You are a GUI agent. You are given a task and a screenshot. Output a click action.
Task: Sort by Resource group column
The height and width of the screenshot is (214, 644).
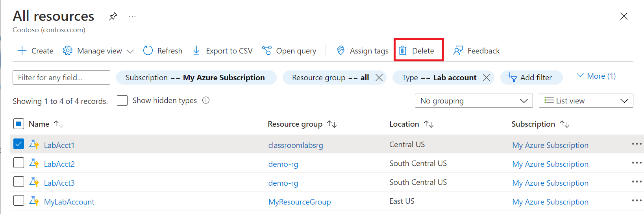point(302,124)
